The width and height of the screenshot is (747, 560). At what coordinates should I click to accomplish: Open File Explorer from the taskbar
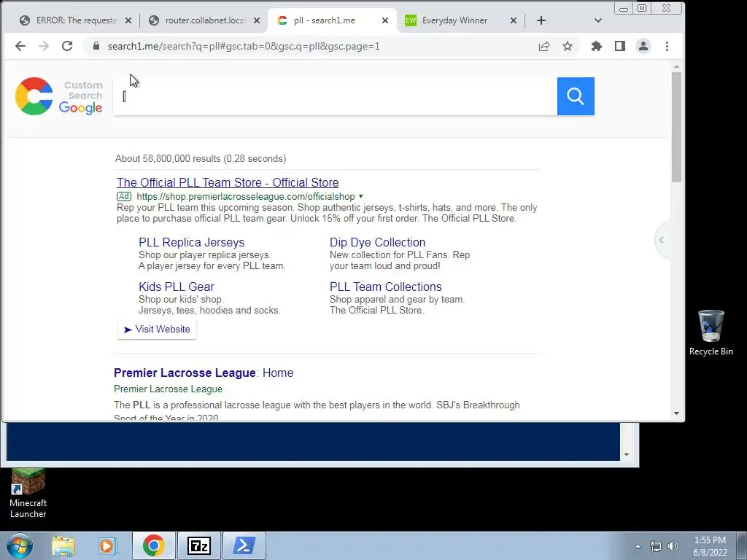(63, 545)
